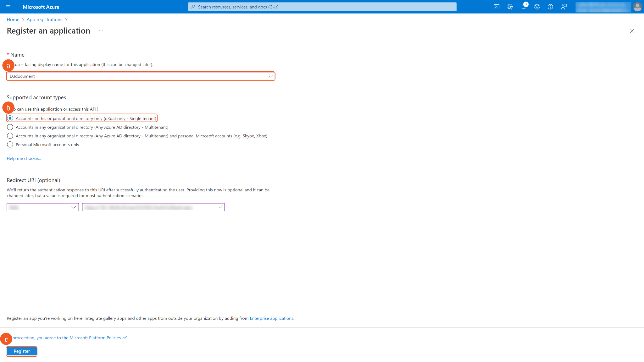The height and width of the screenshot is (362, 644).
Task: Select Multitenant and personal Microsoft accounts option
Action: 10,136
